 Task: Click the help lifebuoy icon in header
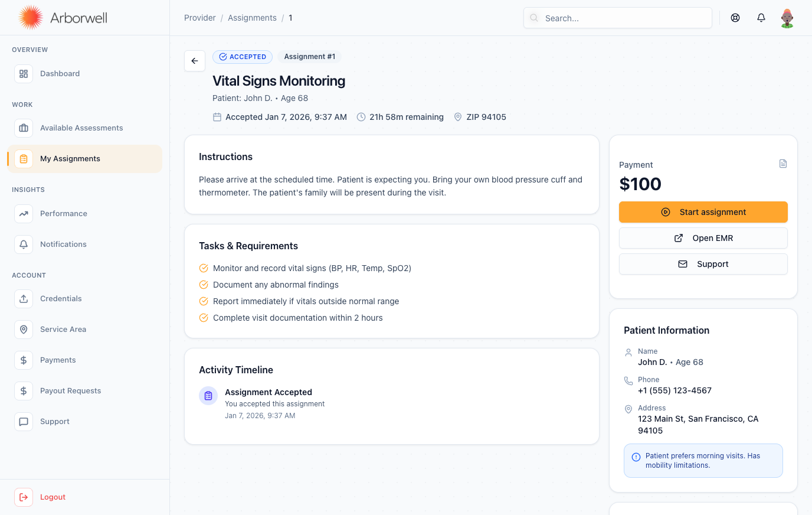[735, 18]
